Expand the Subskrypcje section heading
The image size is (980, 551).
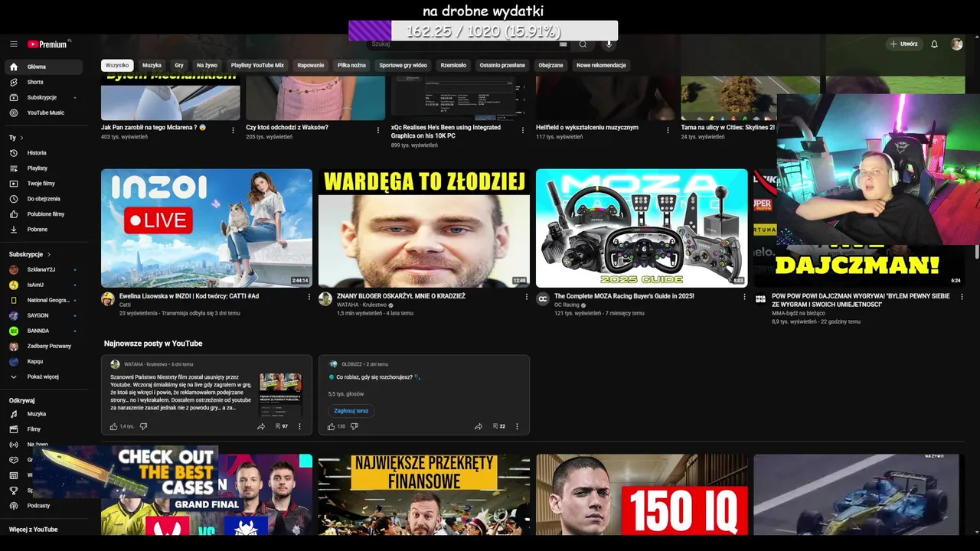(30, 254)
